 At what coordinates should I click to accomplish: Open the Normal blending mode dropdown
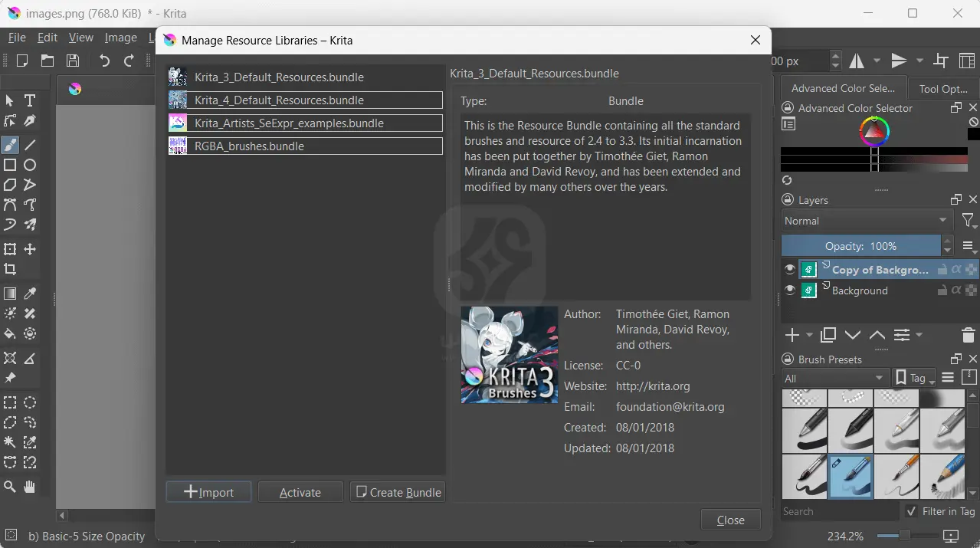click(x=866, y=221)
